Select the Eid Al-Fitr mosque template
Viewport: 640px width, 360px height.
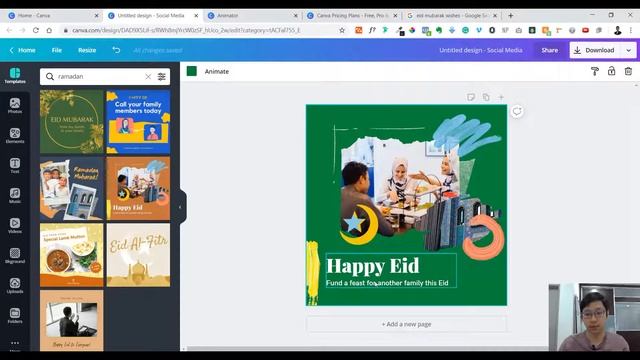point(138,255)
